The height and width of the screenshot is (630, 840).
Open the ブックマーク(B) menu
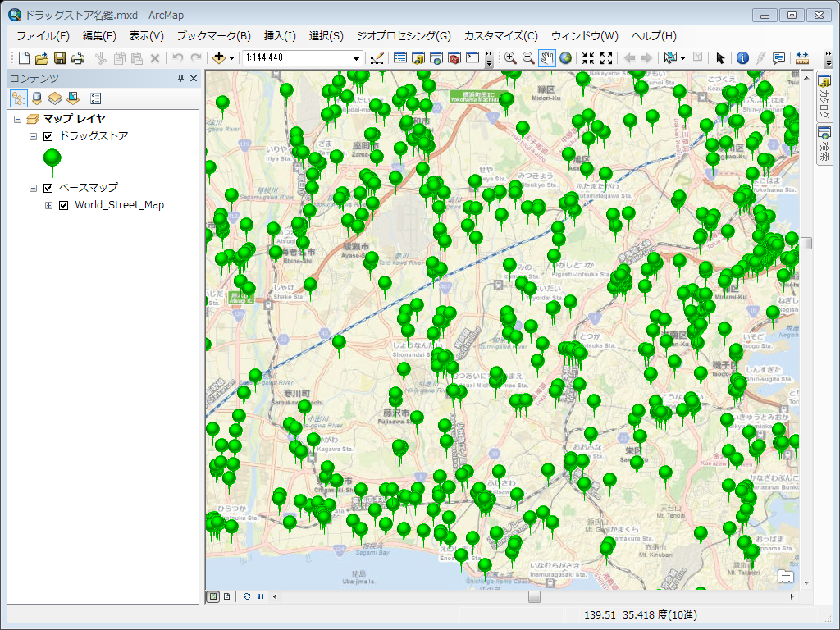pyautogui.click(x=214, y=36)
